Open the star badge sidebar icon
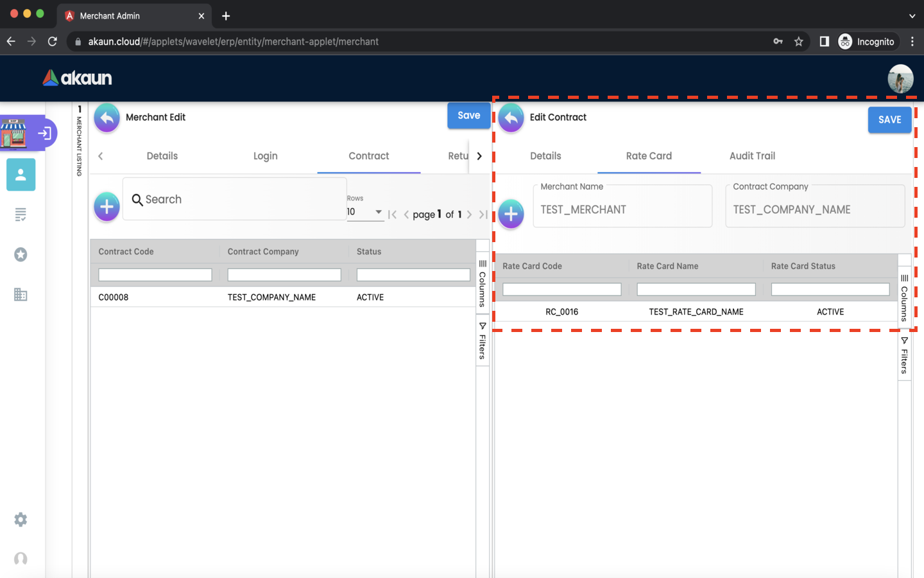The image size is (924, 578). pos(21,255)
